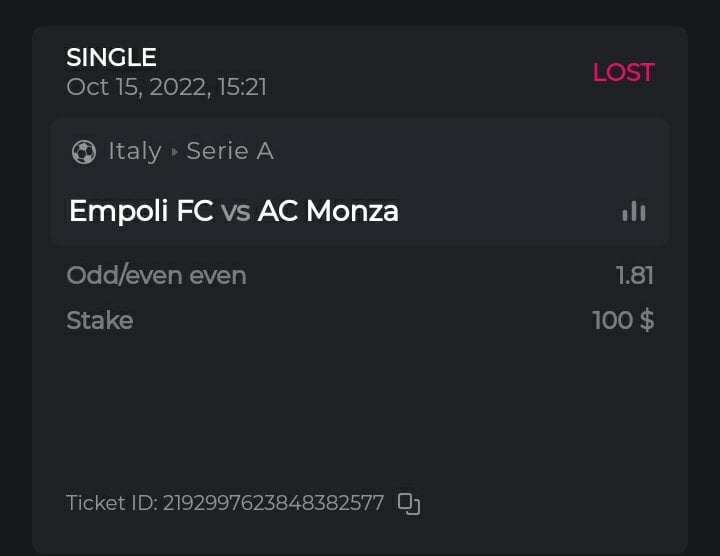The image size is (720, 556).
Task: Click the arrow between Italy and Serie A
Action: [x=175, y=152]
